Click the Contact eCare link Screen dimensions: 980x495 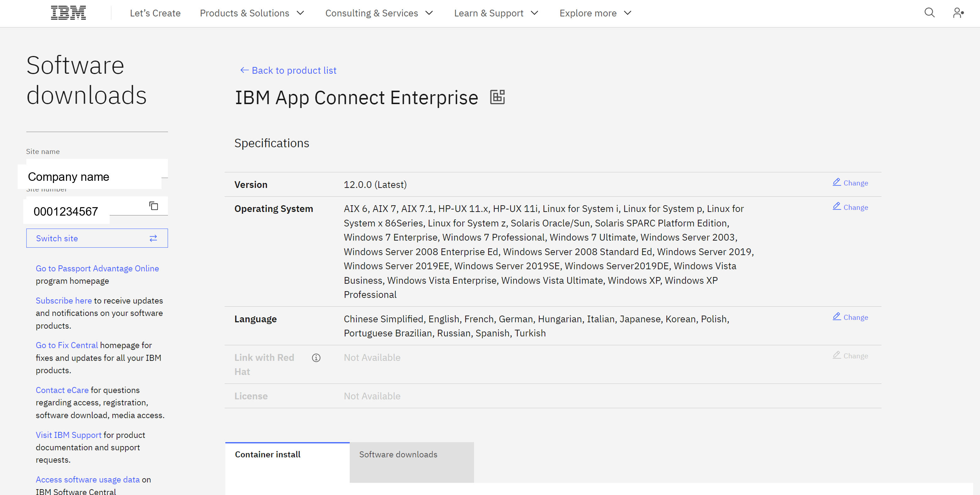(62, 390)
